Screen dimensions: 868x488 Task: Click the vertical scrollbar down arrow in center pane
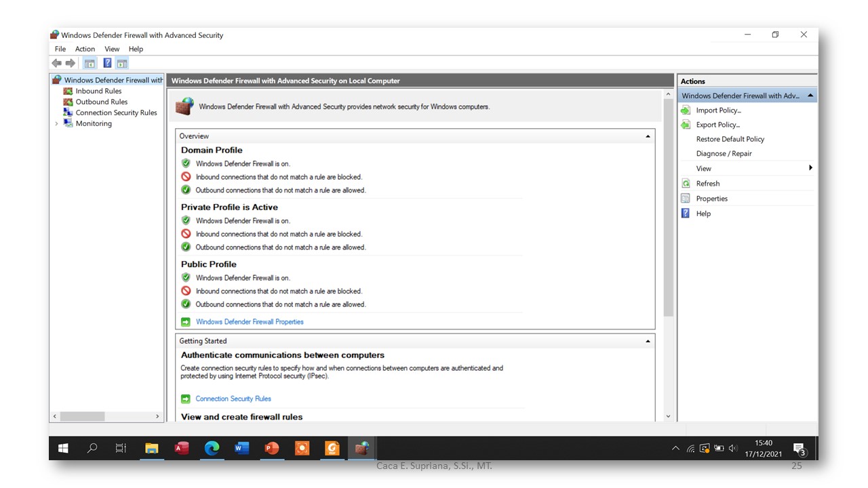(x=668, y=416)
